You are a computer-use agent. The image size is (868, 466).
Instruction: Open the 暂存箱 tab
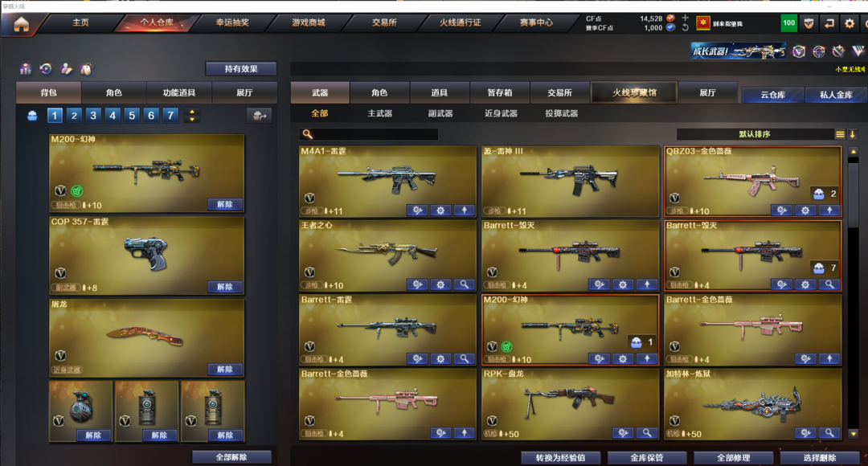tap(500, 92)
